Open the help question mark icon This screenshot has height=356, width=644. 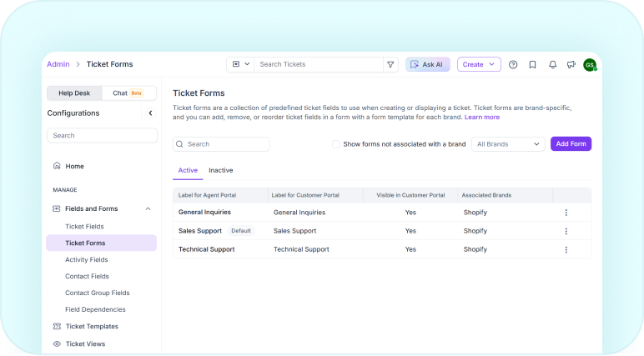(x=513, y=64)
